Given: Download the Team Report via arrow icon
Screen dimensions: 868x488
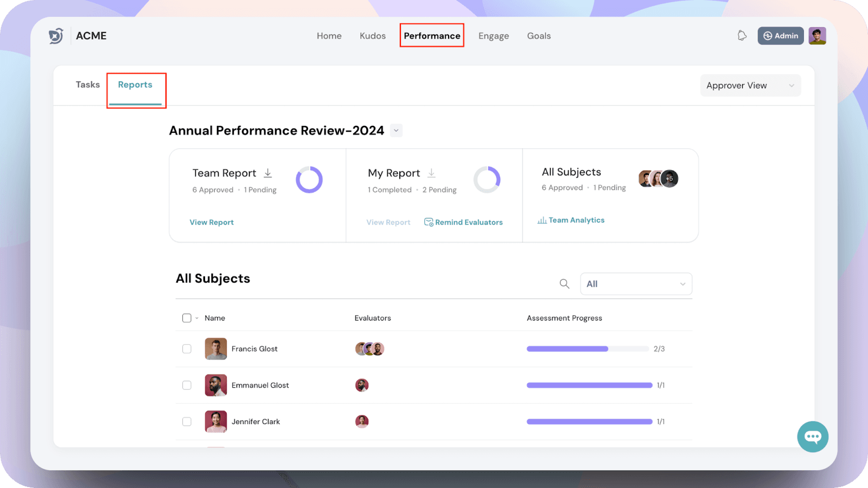Looking at the screenshot, I should 268,173.
